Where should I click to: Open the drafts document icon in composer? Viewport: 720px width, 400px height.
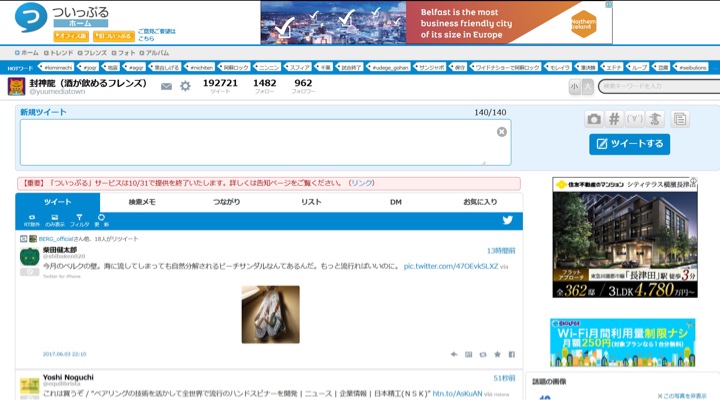(x=680, y=119)
